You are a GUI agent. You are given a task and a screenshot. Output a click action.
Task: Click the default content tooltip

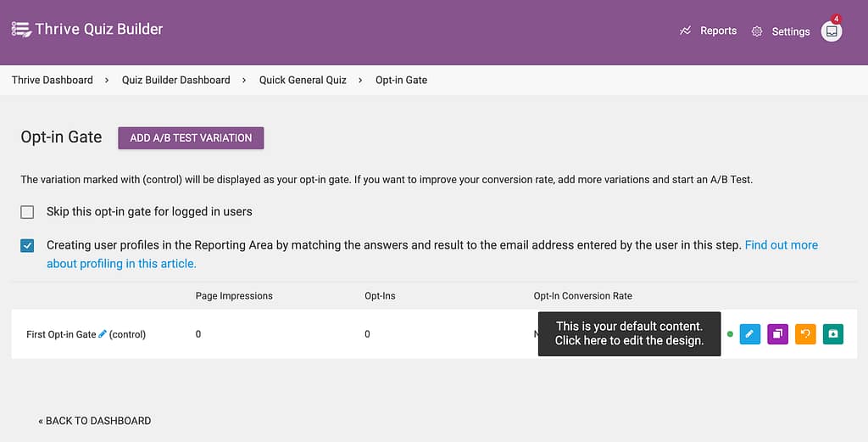[630, 333]
